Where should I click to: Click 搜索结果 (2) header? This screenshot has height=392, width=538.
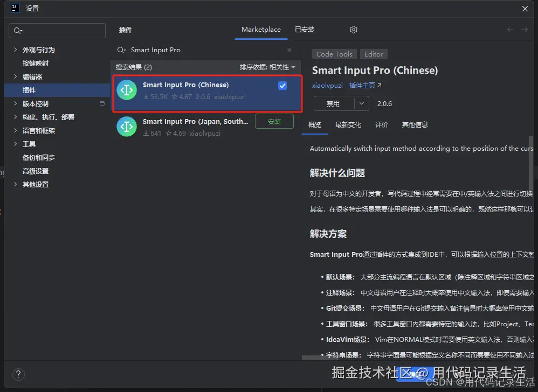tap(134, 67)
